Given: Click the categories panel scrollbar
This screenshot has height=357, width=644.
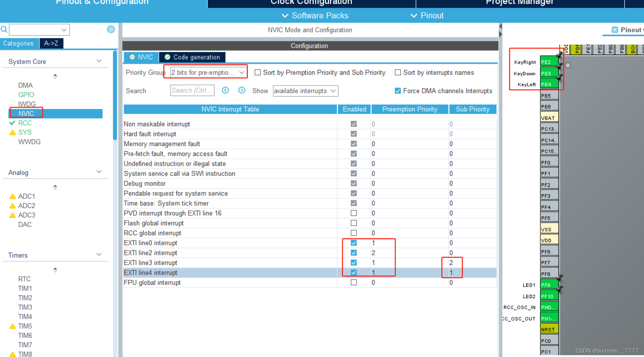Looking at the screenshot, I should pos(115,96).
